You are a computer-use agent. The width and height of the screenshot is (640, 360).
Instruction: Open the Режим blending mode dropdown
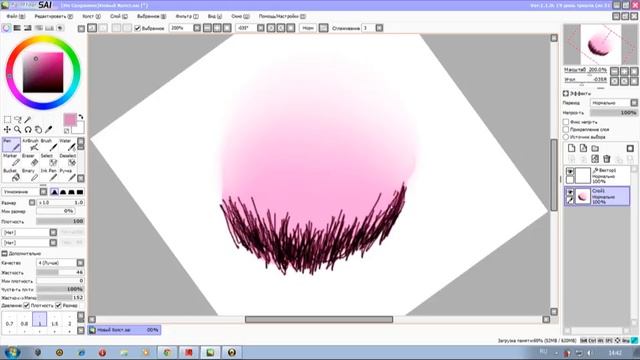point(614,103)
